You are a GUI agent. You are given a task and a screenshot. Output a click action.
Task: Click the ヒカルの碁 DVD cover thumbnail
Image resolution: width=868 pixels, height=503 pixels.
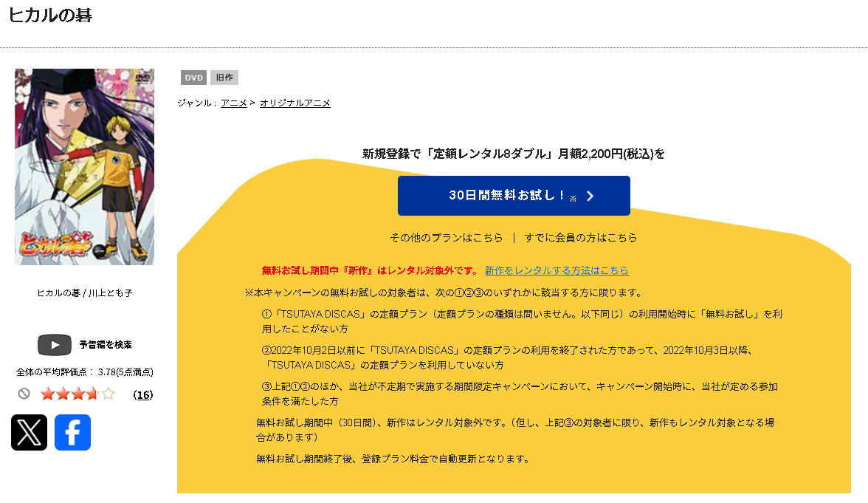coord(85,167)
